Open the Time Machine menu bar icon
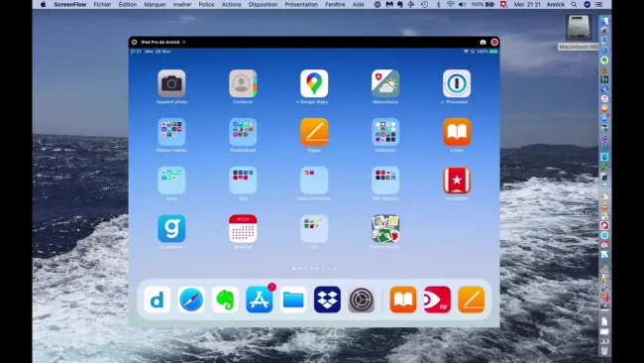Image resolution: width=644 pixels, height=363 pixels. [425, 5]
